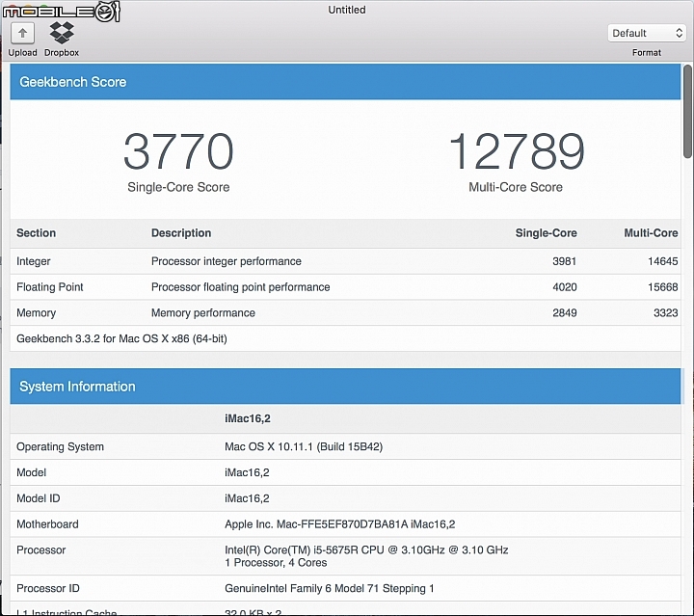Select Integer multi-core value 14645
This screenshot has height=616, width=694.
pyautogui.click(x=662, y=261)
